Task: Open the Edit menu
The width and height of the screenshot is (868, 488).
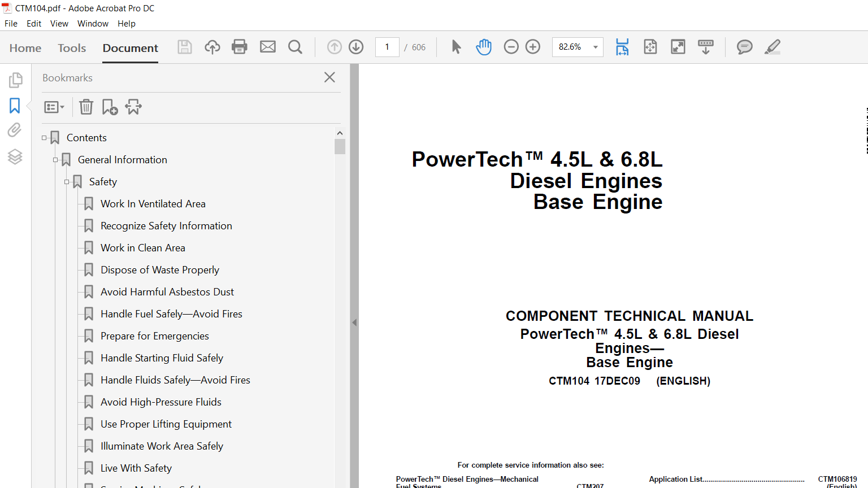Action: click(34, 24)
